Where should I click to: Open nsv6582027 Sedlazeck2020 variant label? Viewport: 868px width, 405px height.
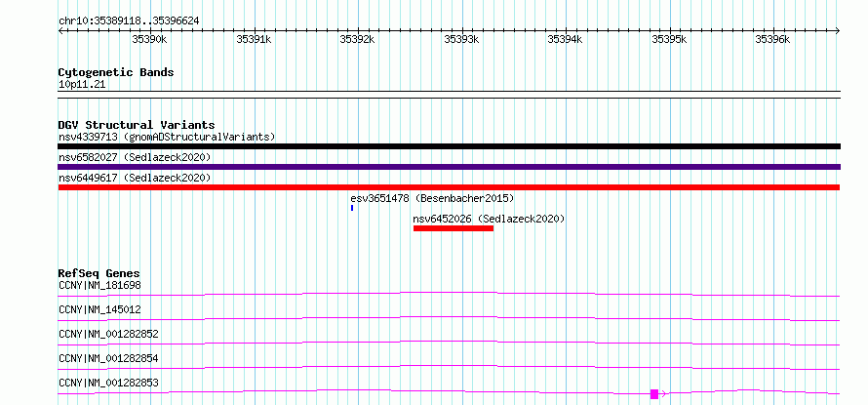135,158
